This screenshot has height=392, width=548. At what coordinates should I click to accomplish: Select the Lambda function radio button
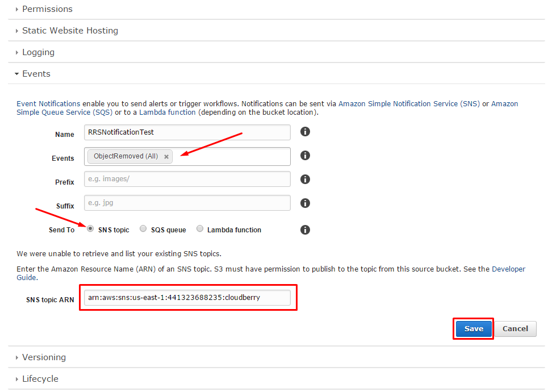click(199, 228)
